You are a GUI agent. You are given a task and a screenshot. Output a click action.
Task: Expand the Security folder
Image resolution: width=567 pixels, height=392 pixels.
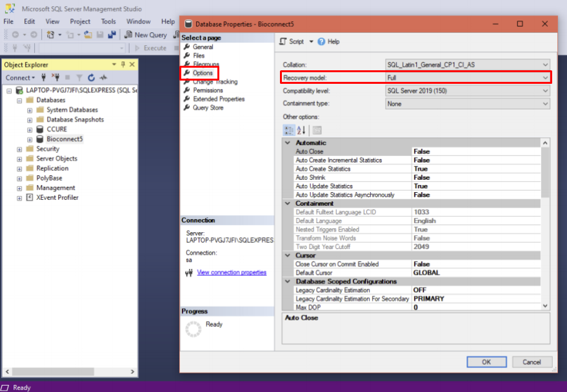[19, 149]
